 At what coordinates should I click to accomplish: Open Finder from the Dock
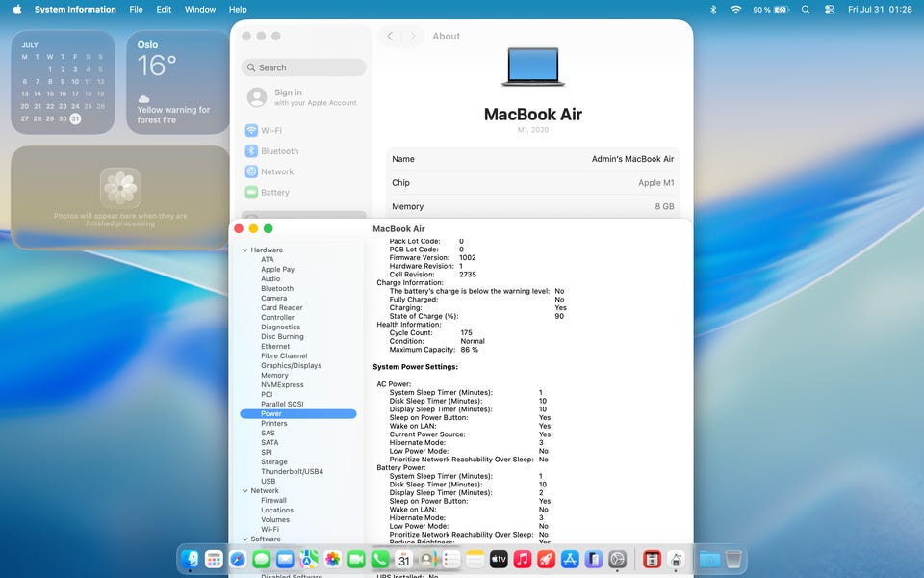tap(190, 559)
